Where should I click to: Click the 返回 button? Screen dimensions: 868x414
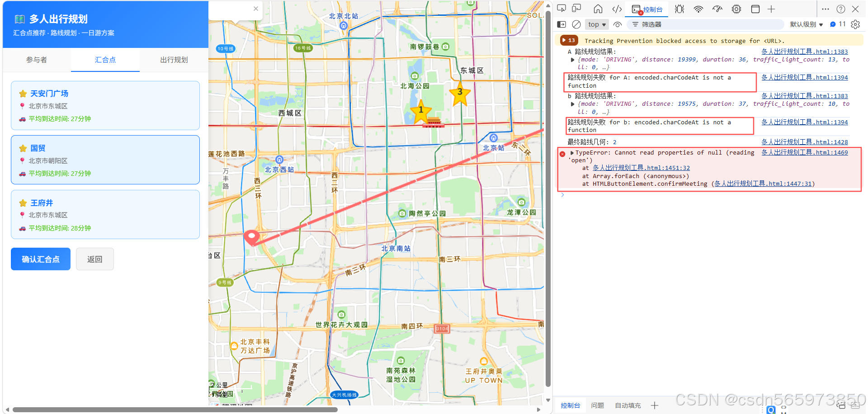pos(94,259)
